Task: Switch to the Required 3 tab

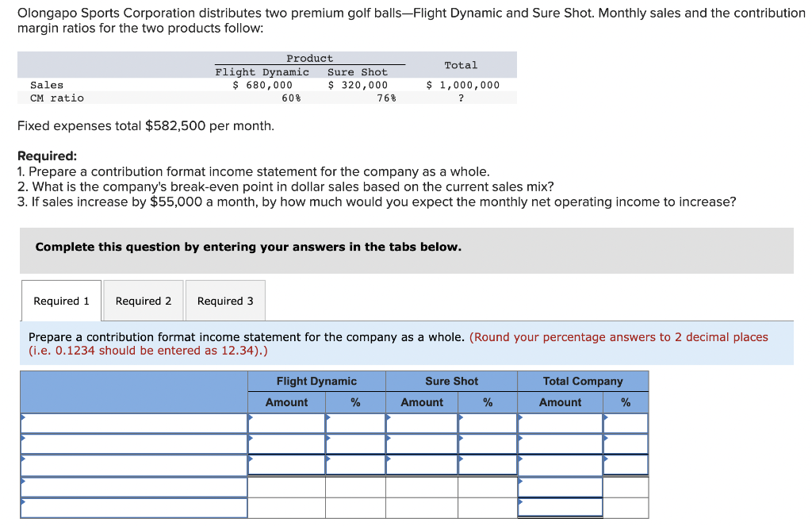Action: (225, 301)
